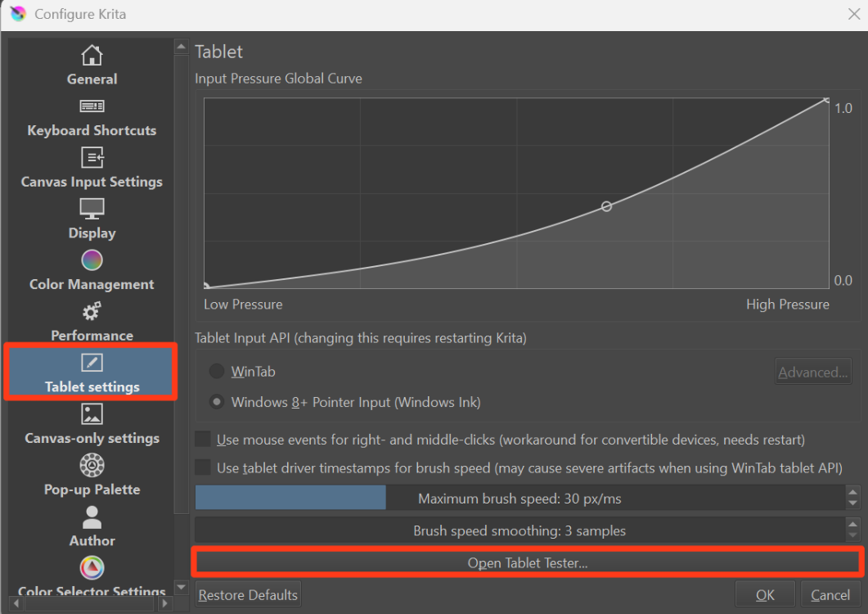The image size is (868, 614).
Task: Increase Maximum brush speed with up arrow
Action: 853,492
